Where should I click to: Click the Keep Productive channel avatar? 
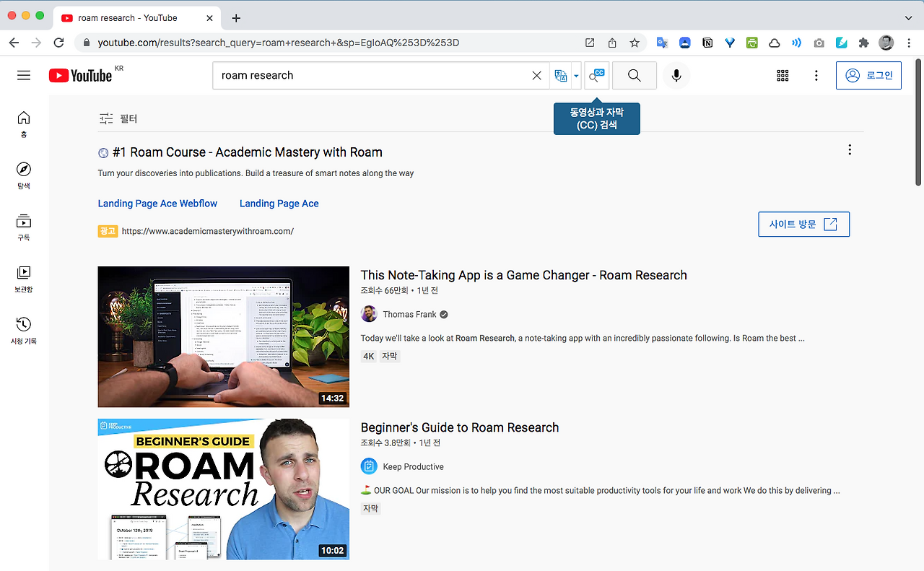369,466
